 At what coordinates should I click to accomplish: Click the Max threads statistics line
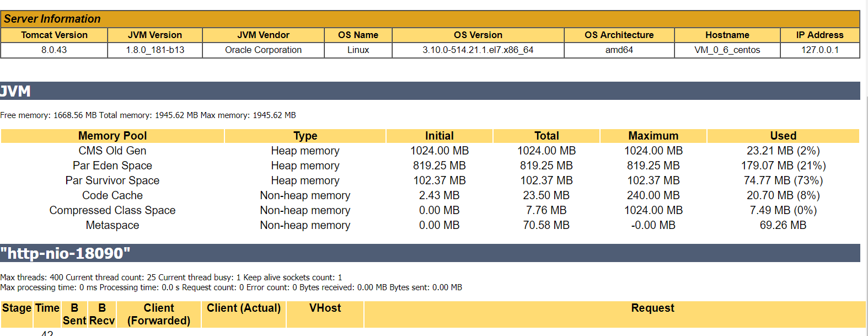tap(171, 278)
